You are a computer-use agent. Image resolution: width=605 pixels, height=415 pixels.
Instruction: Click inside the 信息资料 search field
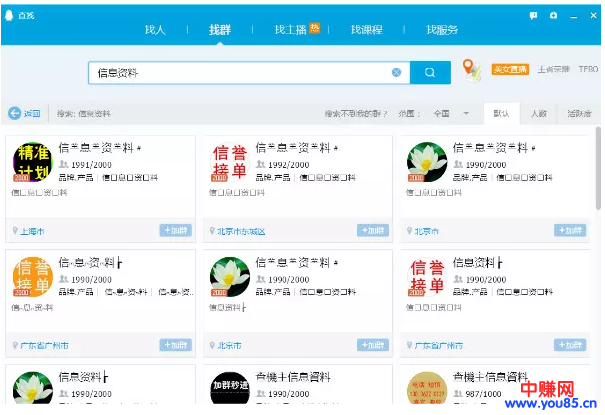240,72
